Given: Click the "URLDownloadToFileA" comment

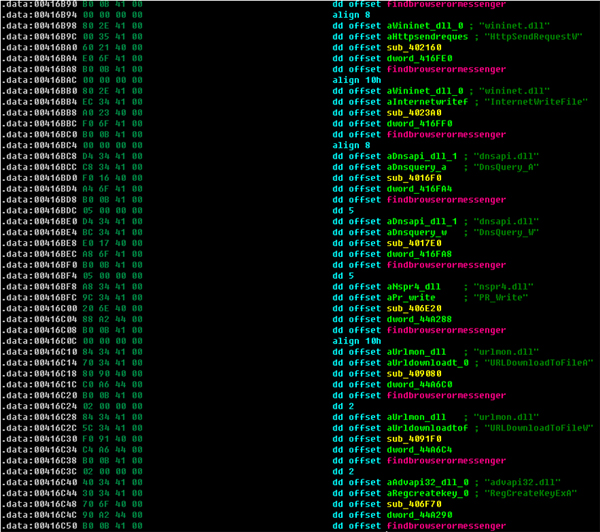Looking at the screenshot, I should [538, 363].
